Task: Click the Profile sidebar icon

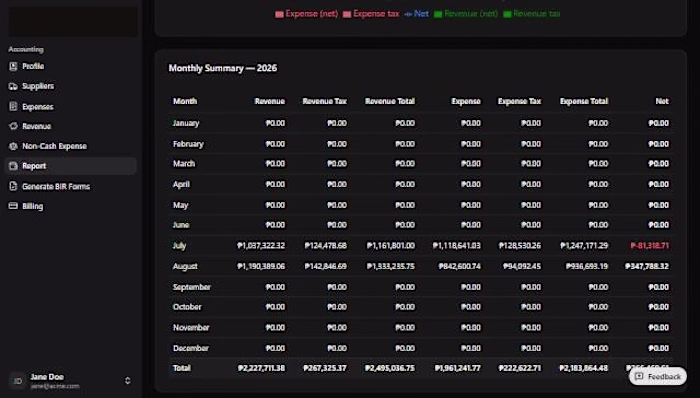Action: click(13, 66)
